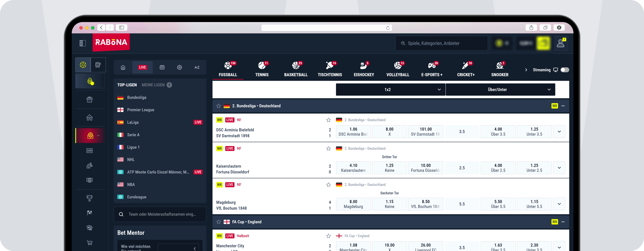Open the gift box bonuses icon

click(90, 100)
